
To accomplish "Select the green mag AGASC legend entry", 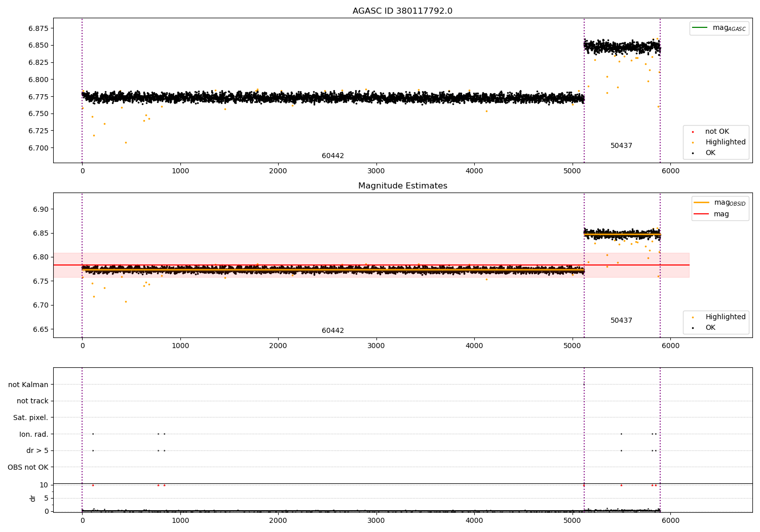I will click(719, 28).
